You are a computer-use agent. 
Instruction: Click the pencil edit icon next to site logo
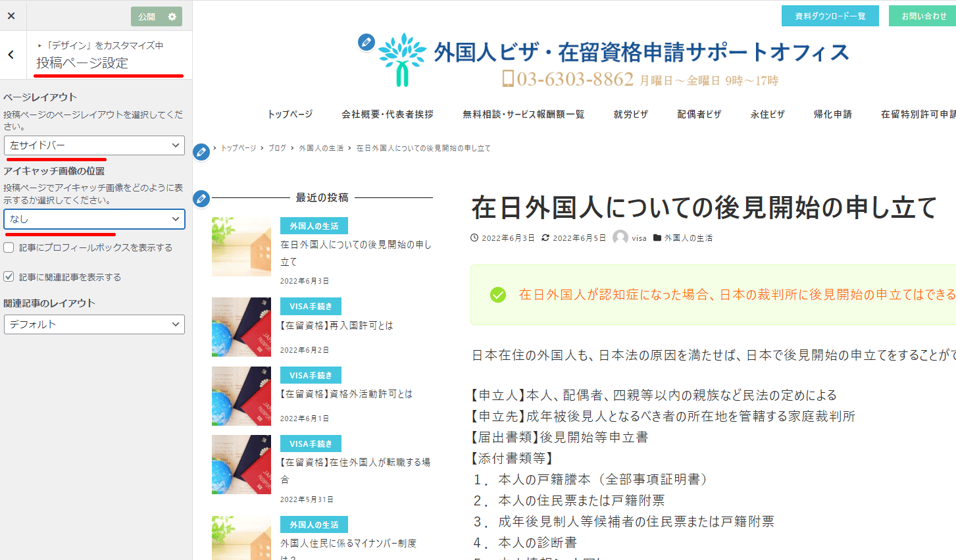[x=366, y=42]
